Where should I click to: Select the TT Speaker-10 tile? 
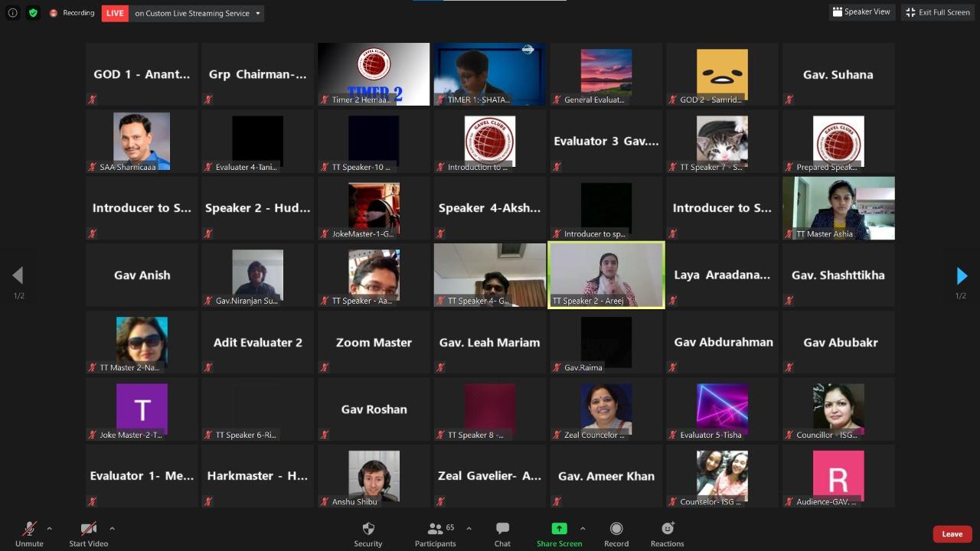coord(374,141)
